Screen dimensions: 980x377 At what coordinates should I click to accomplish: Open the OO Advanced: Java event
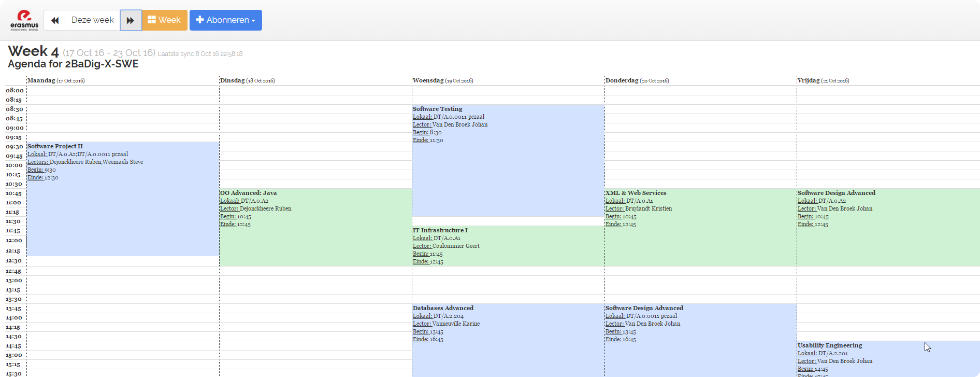click(315, 227)
